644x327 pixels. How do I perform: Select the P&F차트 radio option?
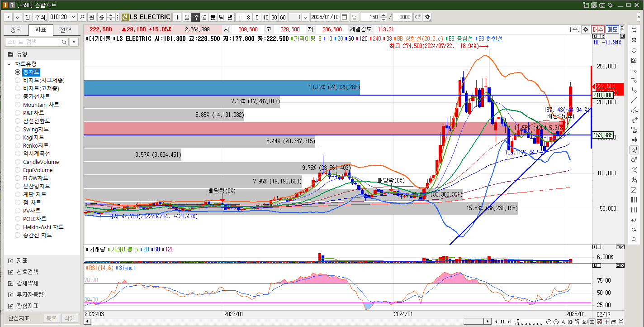coord(18,113)
